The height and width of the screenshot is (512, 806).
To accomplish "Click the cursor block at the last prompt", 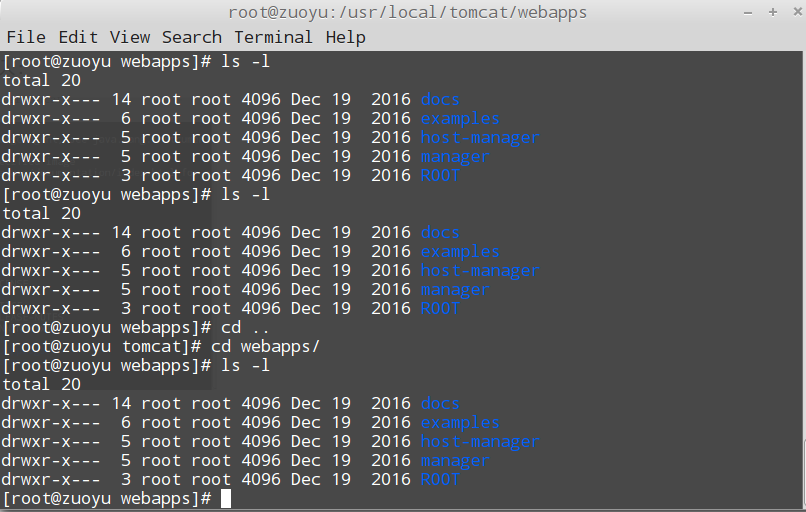I will (x=226, y=499).
